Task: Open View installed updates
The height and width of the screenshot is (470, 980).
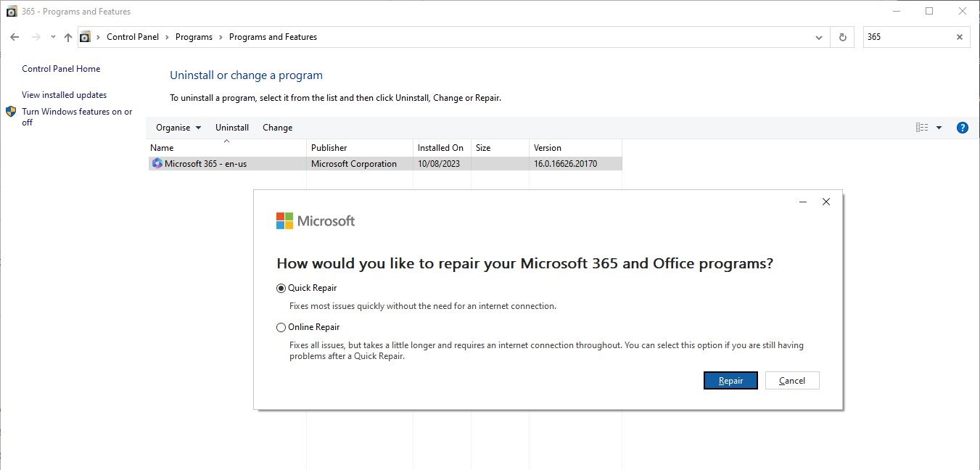Action: pyautogui.click(x=64, y=94)
